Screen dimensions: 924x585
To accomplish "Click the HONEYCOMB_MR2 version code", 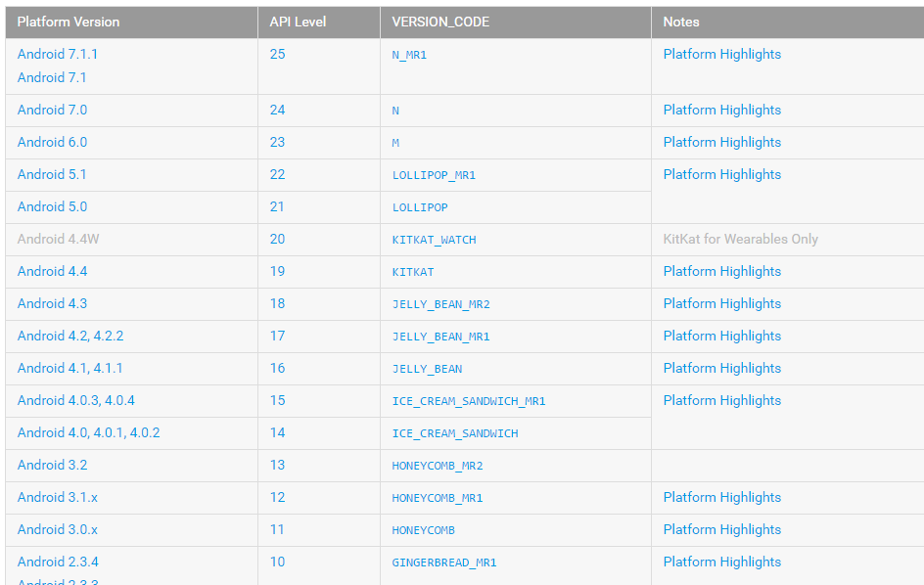I will pos(438,467).
